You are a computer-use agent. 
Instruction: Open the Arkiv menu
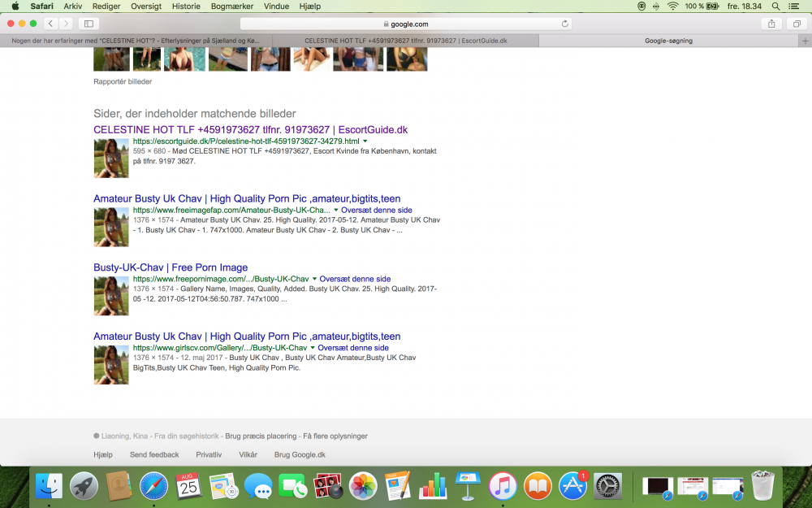tap(73, 7)
